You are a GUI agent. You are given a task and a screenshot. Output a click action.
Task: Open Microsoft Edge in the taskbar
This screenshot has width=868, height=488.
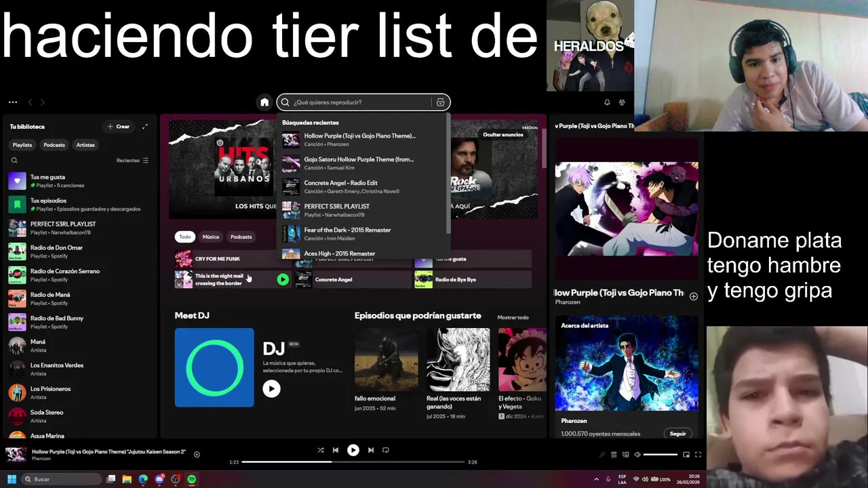[143, 479]
